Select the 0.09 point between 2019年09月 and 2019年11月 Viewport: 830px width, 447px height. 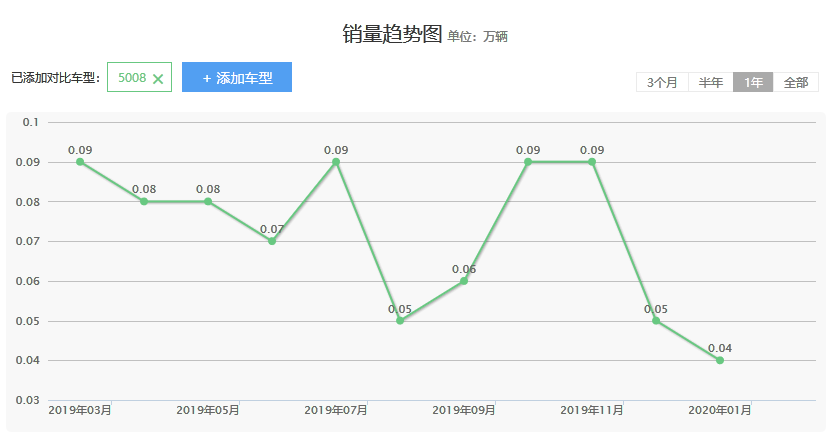(528, 162)
